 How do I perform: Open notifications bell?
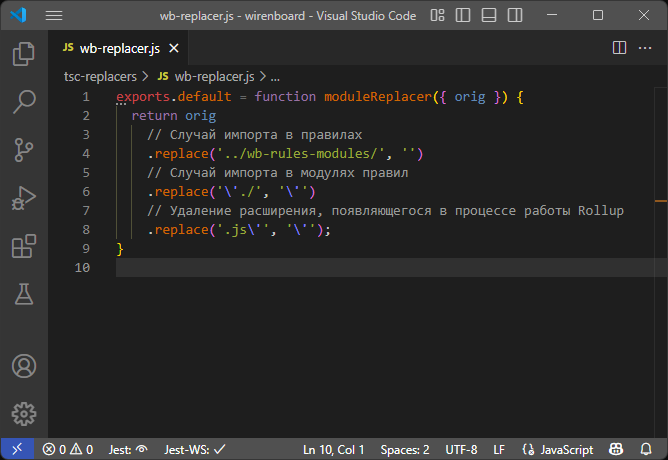point(646,449)
